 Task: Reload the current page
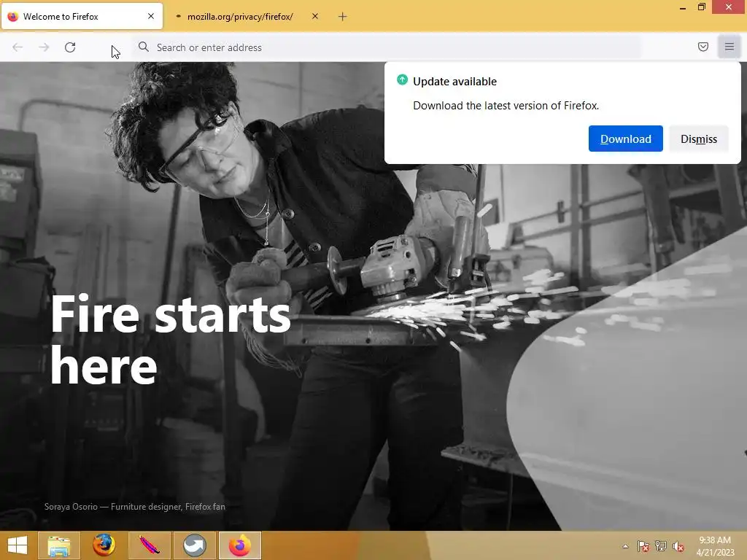pos(70,47)
